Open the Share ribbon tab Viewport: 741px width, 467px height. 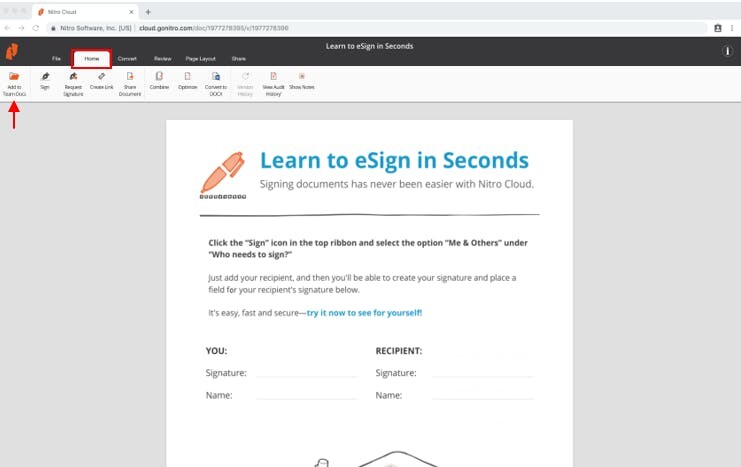coord(238,59)
